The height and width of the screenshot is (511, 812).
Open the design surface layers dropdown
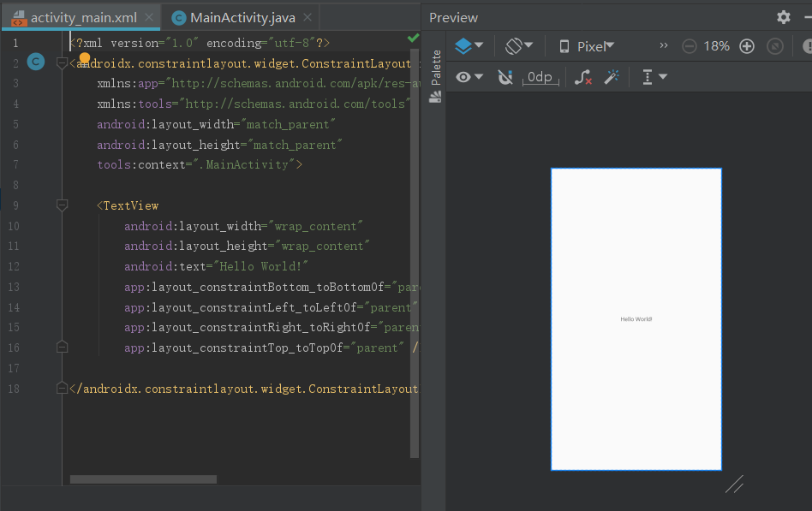pos(469,46)
